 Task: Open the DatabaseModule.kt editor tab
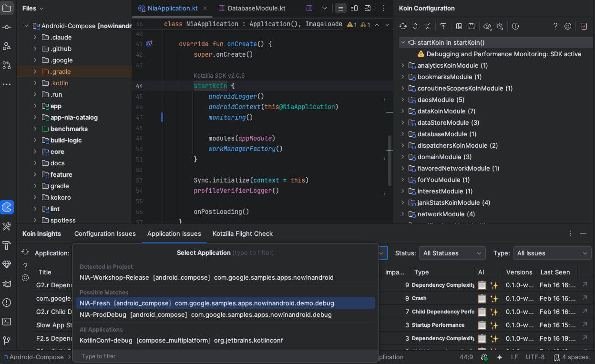(x=252, y=8)
